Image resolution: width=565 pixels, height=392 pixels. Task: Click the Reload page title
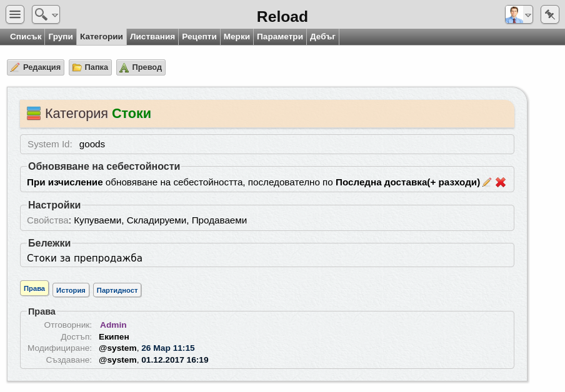pos(282,17)
